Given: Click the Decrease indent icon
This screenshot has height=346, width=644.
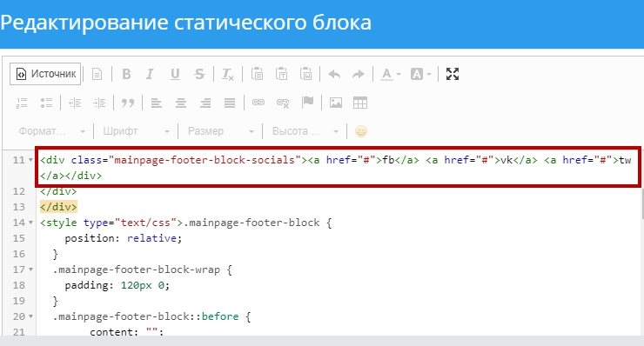Looking at the screenshot, I should pyautogui.click(x=75, y=103).
